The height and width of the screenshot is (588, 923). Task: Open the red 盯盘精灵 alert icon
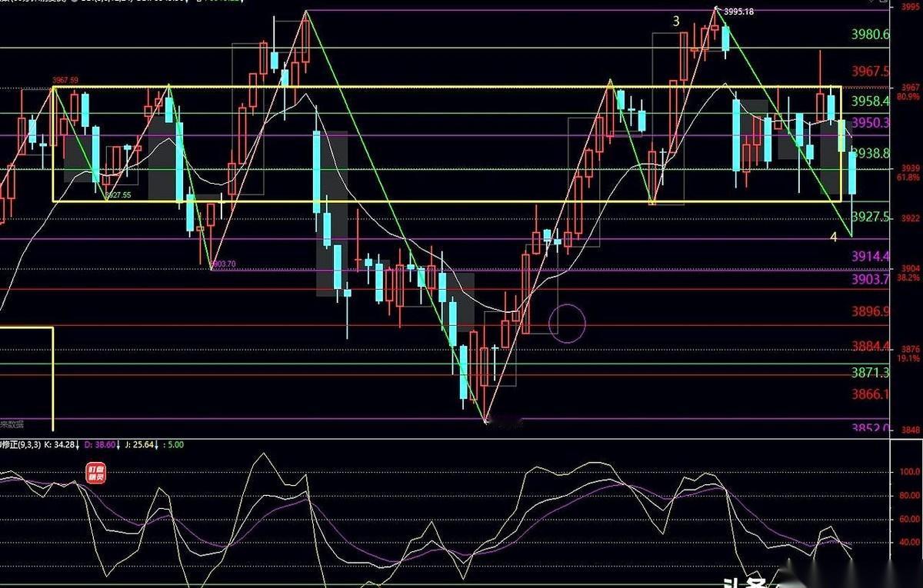pyautogui.click(x=95, y=473)
